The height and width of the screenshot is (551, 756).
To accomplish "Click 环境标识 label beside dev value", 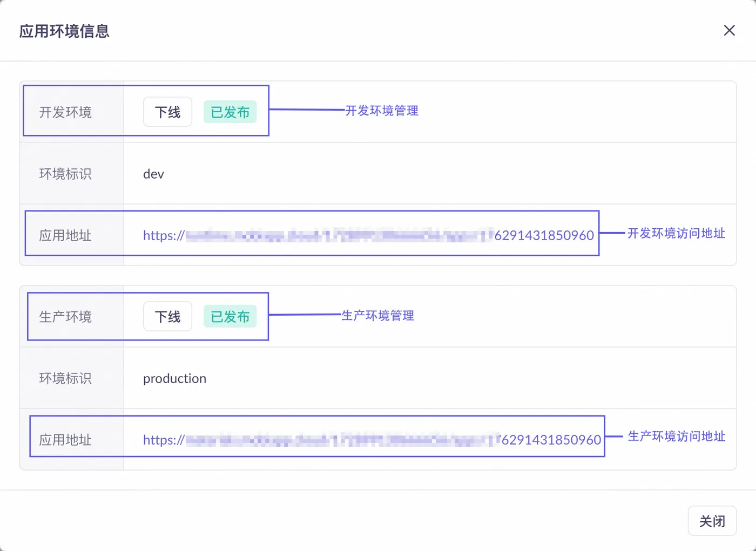I will pos(65,174).
